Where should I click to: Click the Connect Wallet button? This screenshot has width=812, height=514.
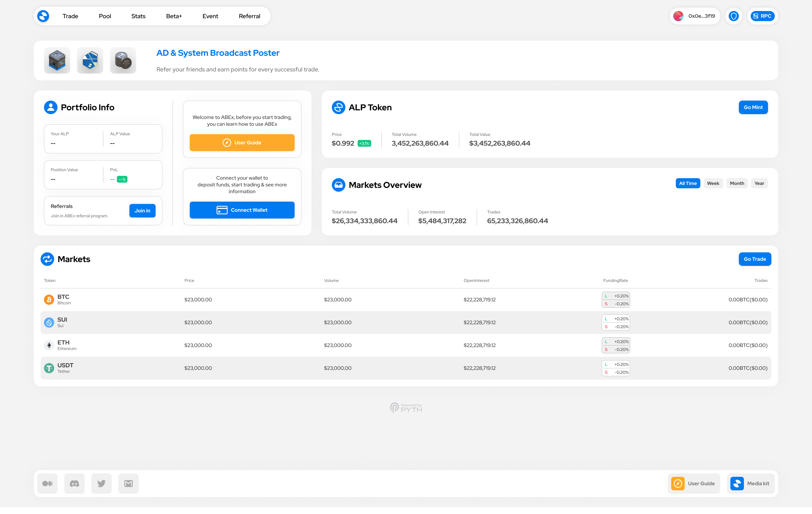pyautogui.click(x=242, y=210)
